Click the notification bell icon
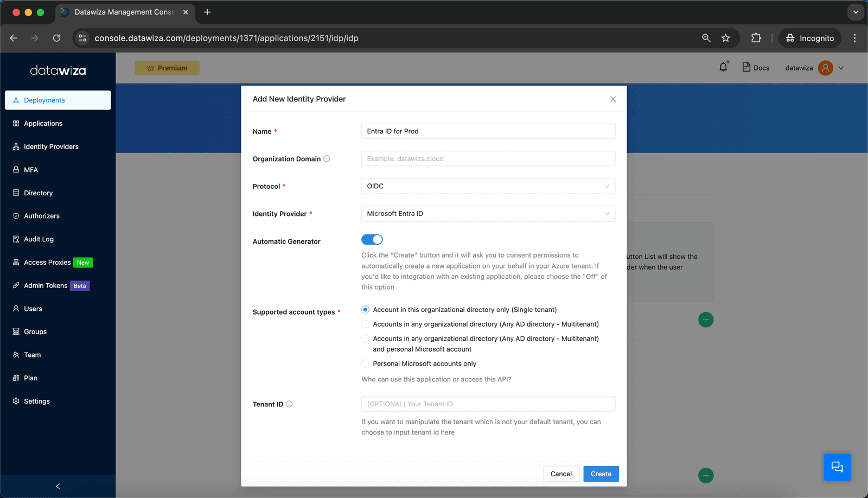Screen dimensions: 868x498 [723, 67]
